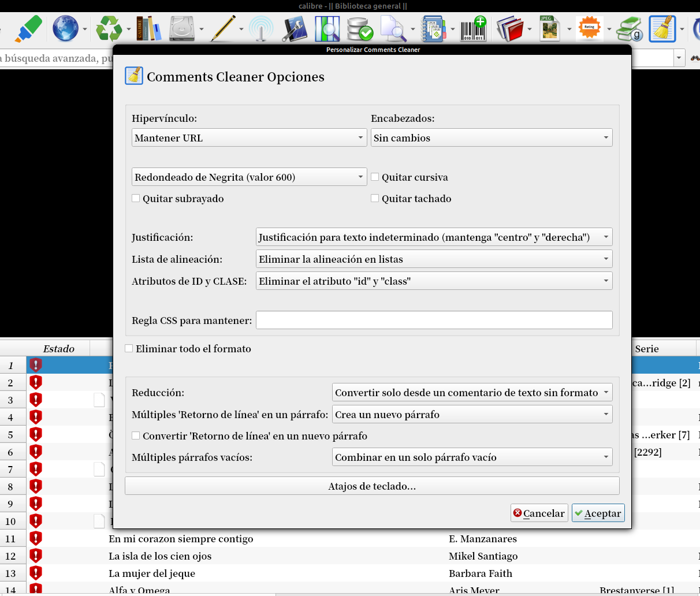Open the Múltiples 'Retorno de línea' dropdown
The height and width of the screenshot is (596, 700).
(x=472, y=414)
